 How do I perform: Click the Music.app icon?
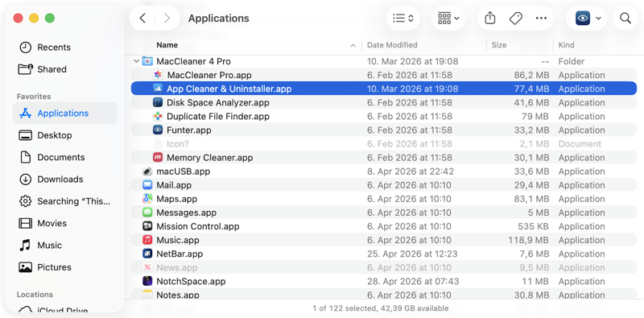[147, 241]
